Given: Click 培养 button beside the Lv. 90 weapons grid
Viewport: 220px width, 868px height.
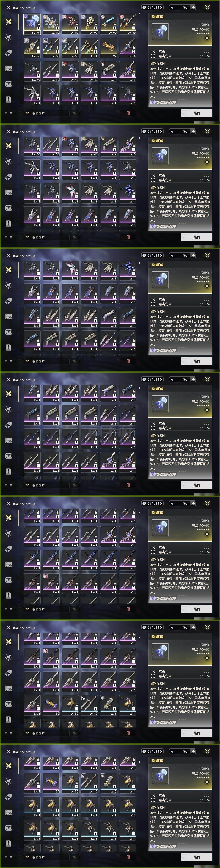Looking at the screenshot, I should [197, 113].
